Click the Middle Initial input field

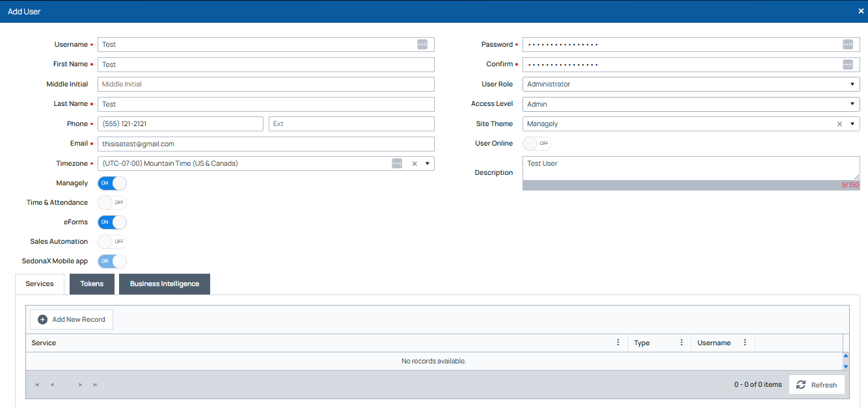(x=266, y=84)
